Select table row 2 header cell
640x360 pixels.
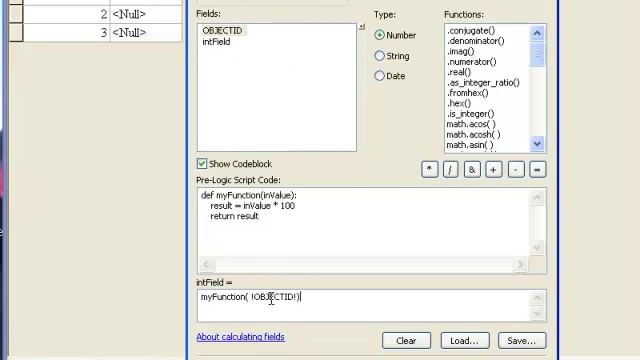pyautogui.click(x=16, y=14)
